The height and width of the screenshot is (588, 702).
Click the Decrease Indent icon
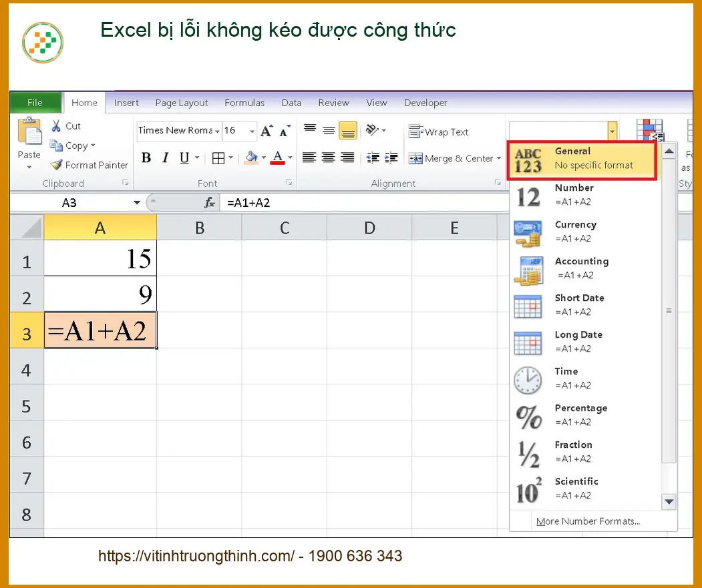pyautogui.click(x=373, y=158)
